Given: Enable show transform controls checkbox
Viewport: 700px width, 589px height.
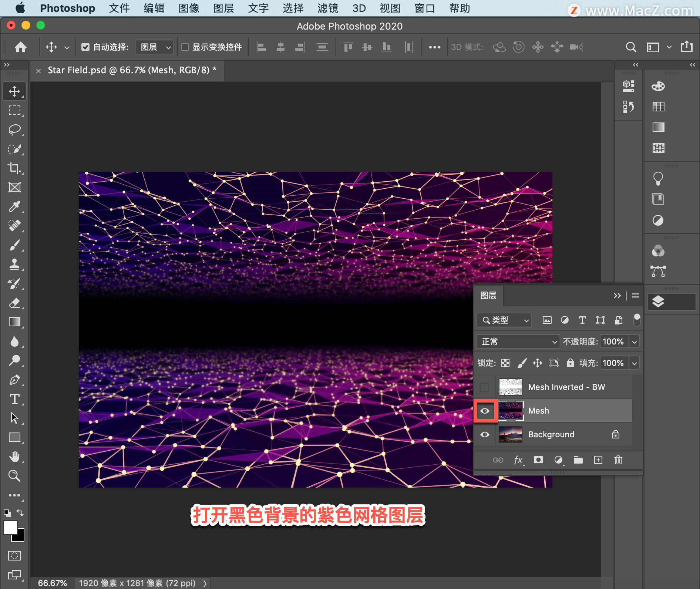Looking at the screenshot, I should 185,47.
